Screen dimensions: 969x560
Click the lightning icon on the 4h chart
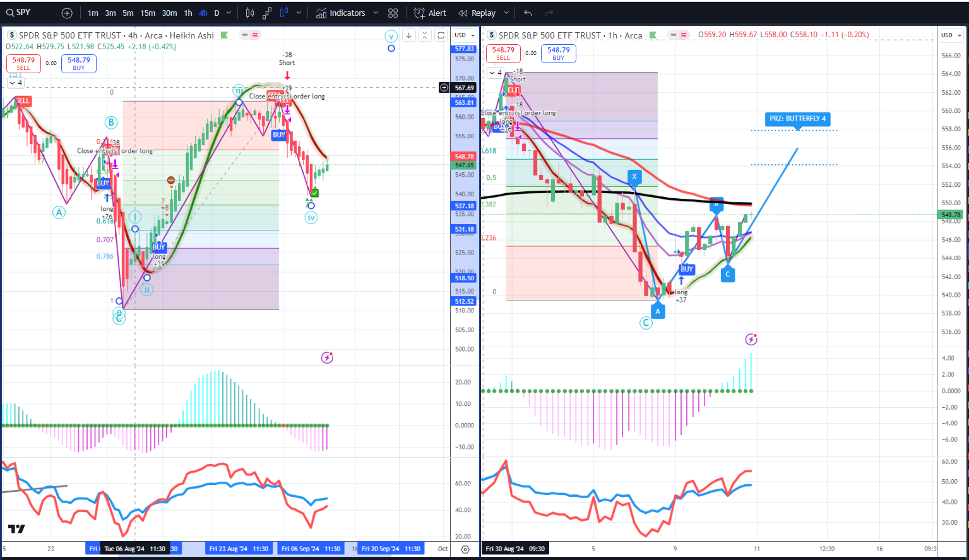[327, 358]
